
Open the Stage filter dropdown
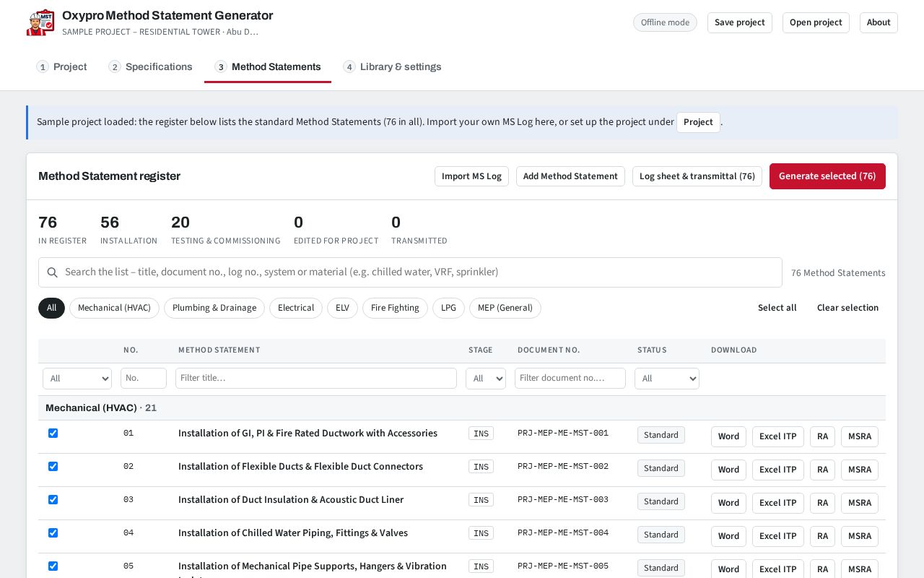coord(486,379)
